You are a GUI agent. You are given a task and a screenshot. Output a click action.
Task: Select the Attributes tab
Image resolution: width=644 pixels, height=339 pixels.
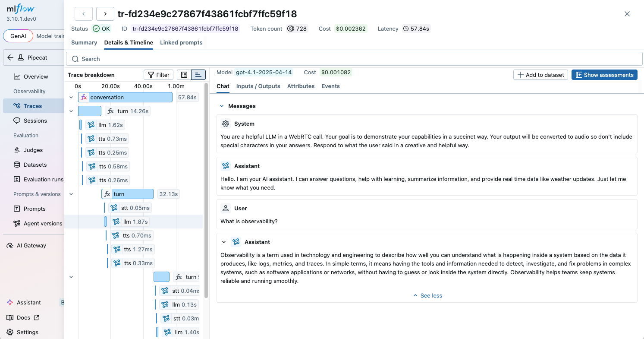(x=301, y=86)
